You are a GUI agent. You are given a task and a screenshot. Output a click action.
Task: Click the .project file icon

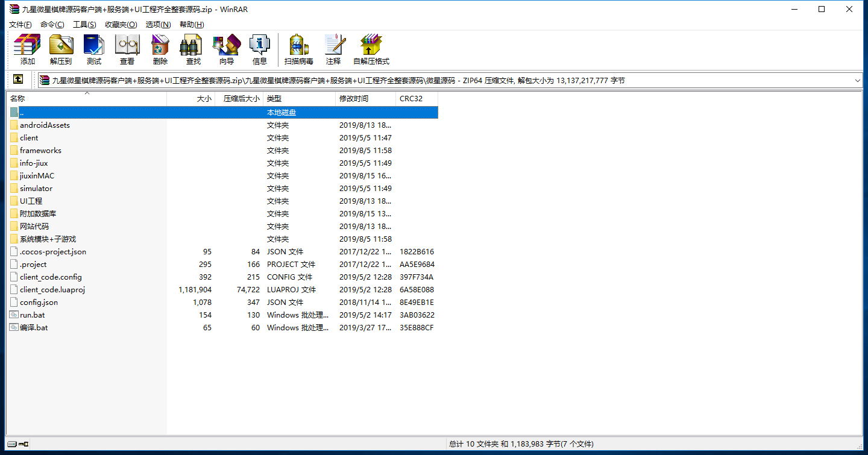click(14, 265)
